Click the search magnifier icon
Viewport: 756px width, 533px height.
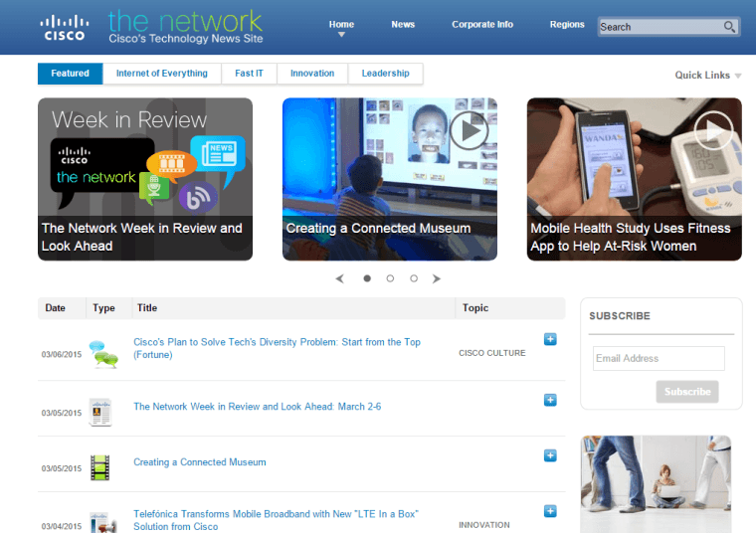pyautogui.click(x=729, y=27)
